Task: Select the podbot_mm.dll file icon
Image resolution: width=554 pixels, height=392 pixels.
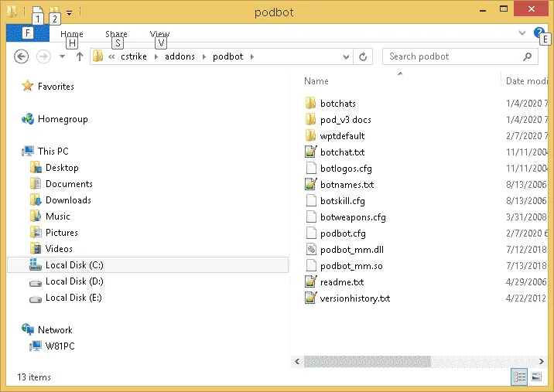Action: 311,249
